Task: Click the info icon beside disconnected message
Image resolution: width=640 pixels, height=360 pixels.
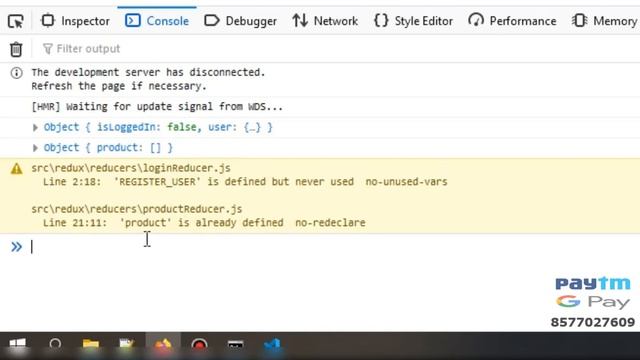Action: point(16,73)
